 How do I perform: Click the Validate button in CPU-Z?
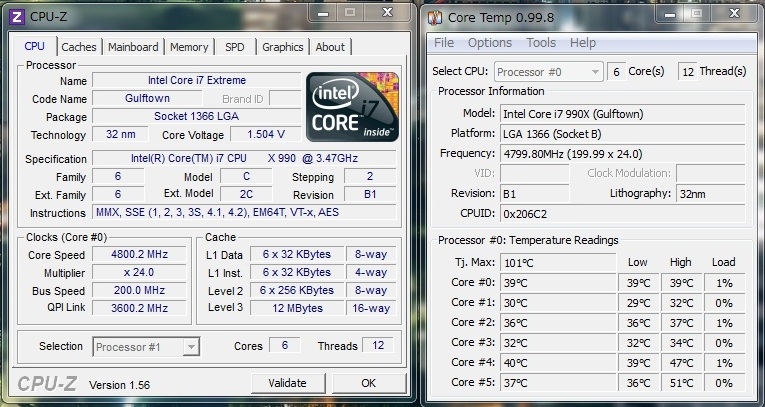click(287, 383)
